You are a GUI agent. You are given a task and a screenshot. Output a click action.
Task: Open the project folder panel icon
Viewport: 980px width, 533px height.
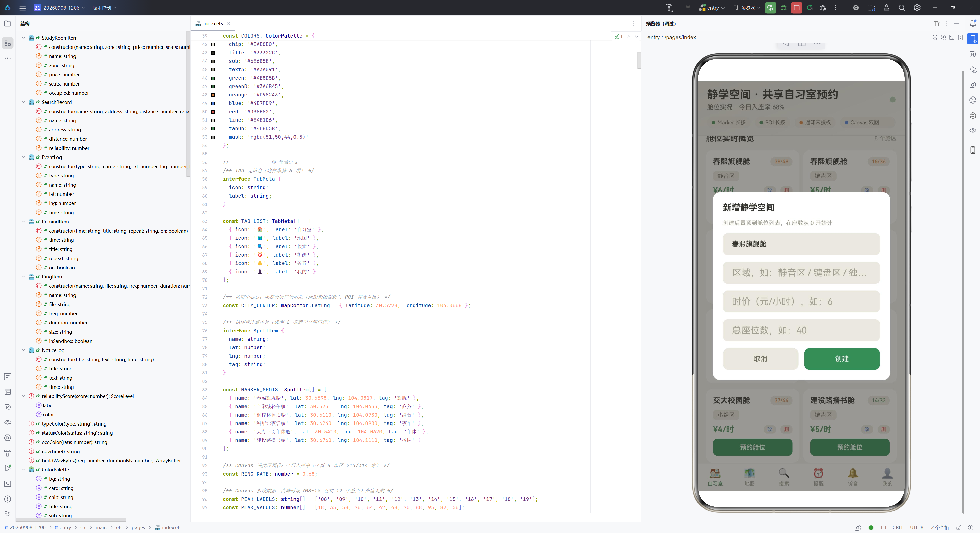pyautogui.click(x=8, y=23)
